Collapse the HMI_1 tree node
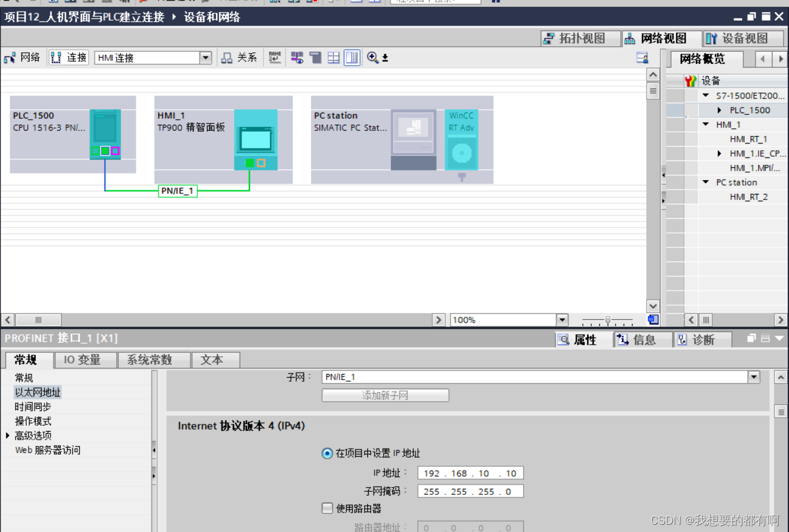This screenshot has height=532, width=789. [706, 125]
